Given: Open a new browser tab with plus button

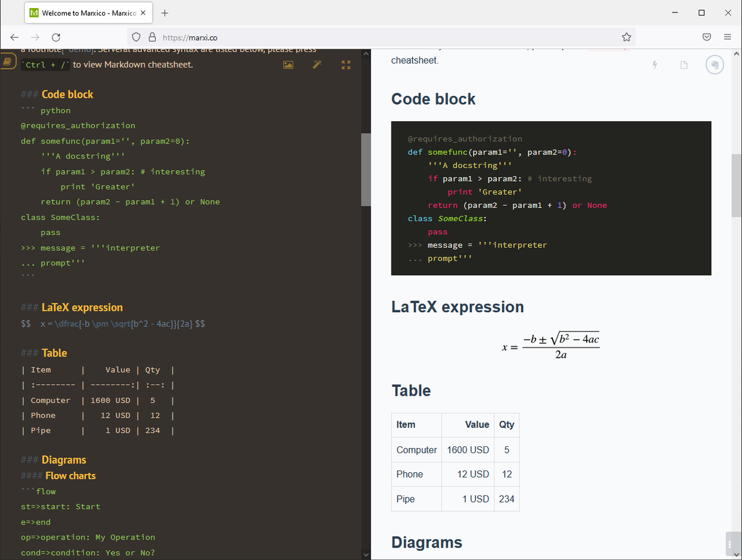Looking at the screenshot, I should [164, 12].
